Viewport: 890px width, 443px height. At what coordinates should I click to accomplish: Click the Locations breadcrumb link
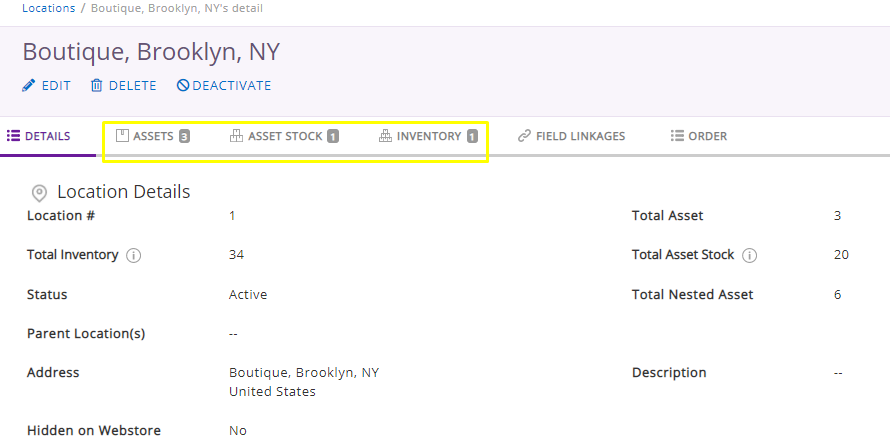49,9
